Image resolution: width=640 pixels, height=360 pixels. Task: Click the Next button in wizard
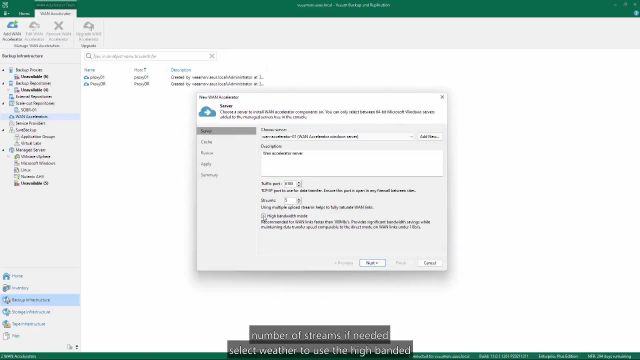point(372,263)
